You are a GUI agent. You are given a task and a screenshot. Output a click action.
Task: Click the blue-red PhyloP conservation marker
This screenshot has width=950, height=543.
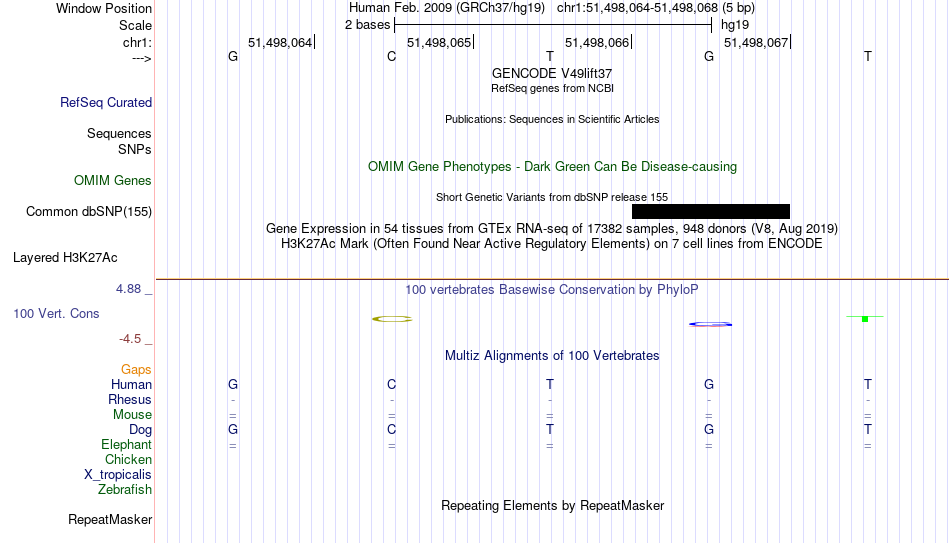point(710,324)
